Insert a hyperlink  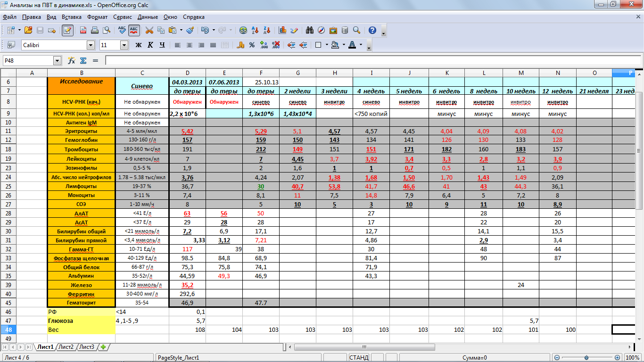243,30
